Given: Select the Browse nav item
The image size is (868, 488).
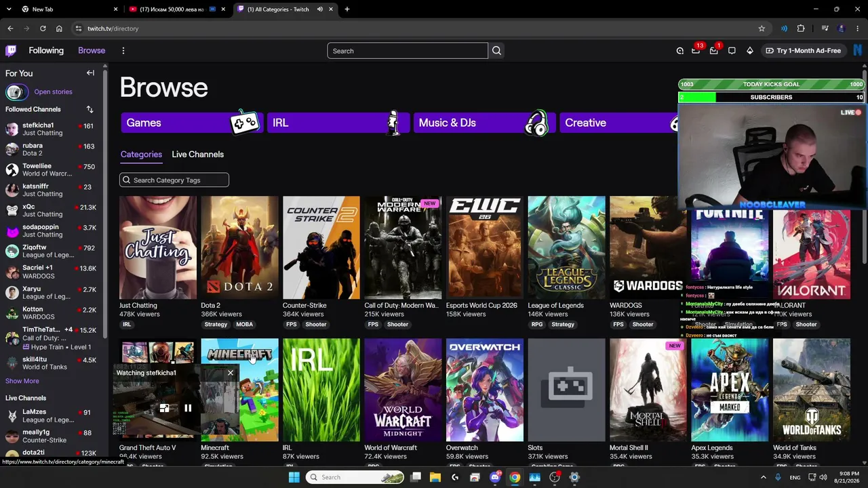Looking at the screenshot, I should pyautogui.click(x=92, y=51).
